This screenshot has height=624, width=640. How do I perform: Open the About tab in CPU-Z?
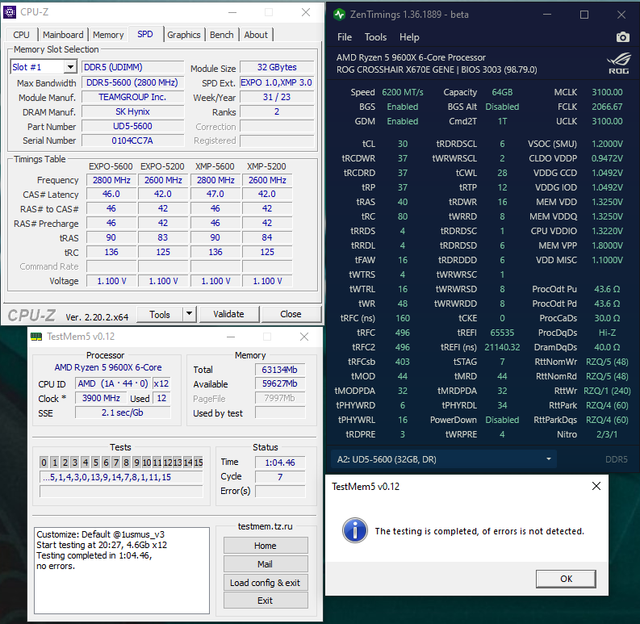click(x=256, y=35)
